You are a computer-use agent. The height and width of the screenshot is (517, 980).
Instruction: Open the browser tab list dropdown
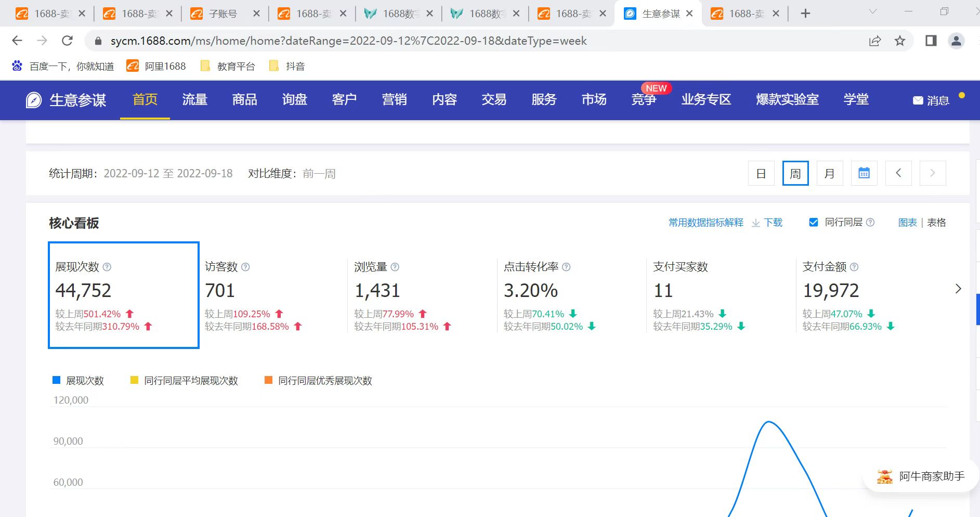[873, 12]
